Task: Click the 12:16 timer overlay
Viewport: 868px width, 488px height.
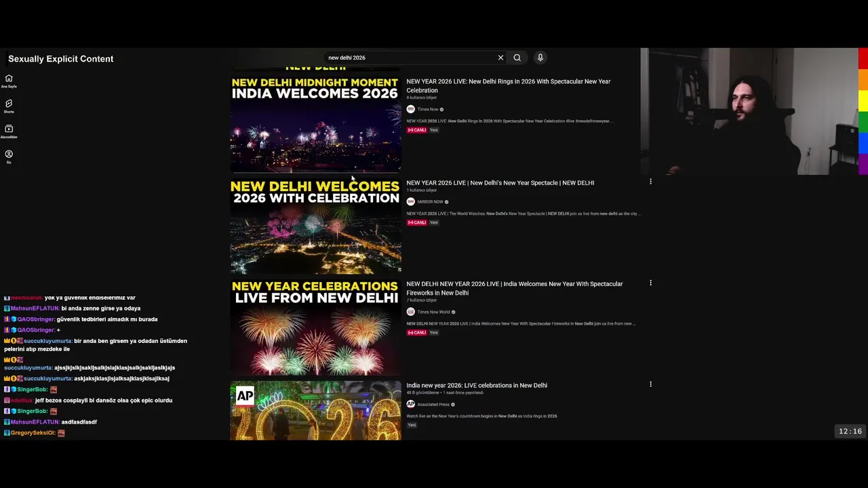Action: pyautogui.click(x=850, y=431)
